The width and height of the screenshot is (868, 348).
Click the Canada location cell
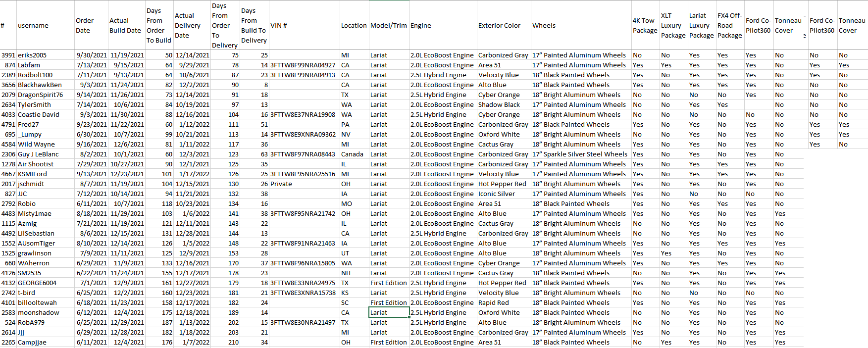354,154
